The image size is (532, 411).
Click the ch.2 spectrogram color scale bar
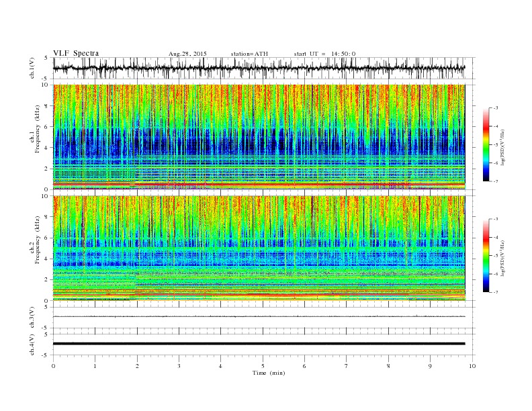point(486,256)
